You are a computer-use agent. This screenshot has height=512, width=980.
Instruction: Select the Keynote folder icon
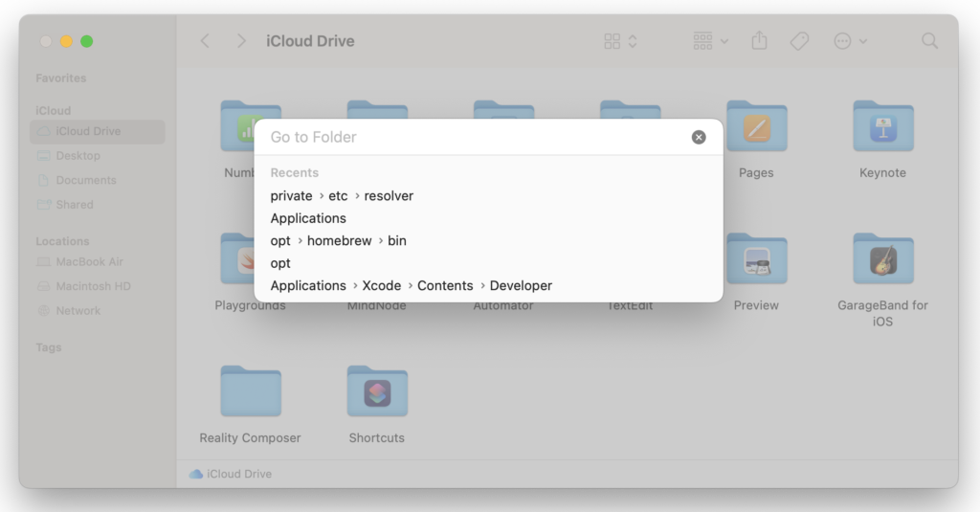(882, 126)
